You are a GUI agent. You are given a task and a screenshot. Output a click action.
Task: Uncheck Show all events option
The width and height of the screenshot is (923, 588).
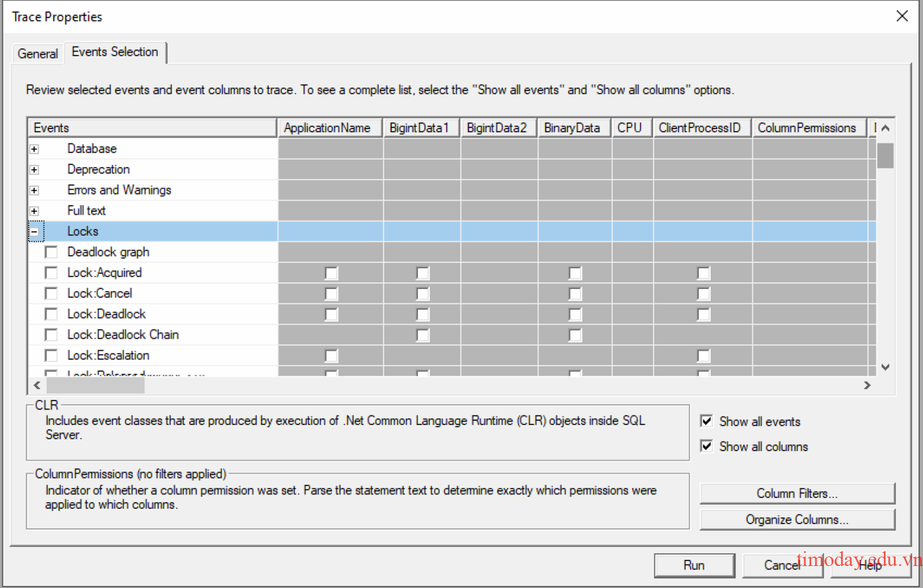coord(707,421)
